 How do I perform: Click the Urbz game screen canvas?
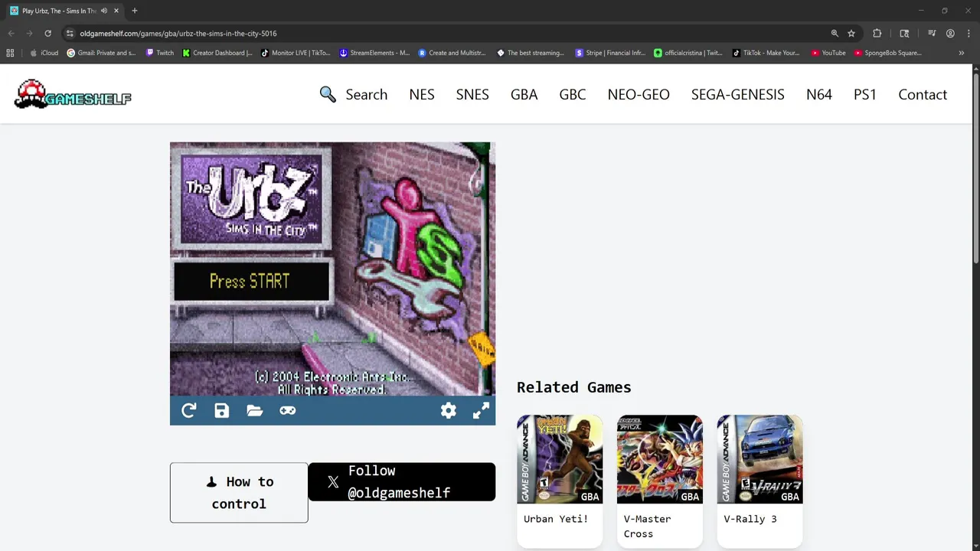(332, 269)
